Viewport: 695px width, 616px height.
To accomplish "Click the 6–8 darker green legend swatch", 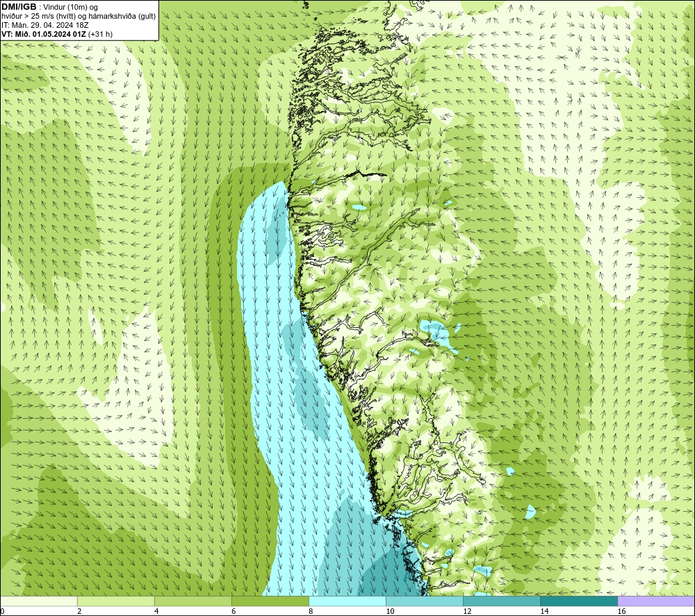I will (x=270, y=601).
